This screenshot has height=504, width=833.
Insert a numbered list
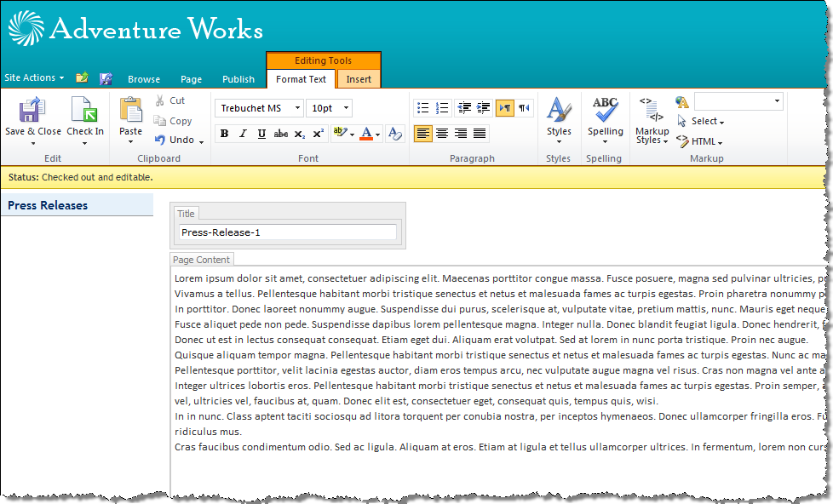(442, 108)
